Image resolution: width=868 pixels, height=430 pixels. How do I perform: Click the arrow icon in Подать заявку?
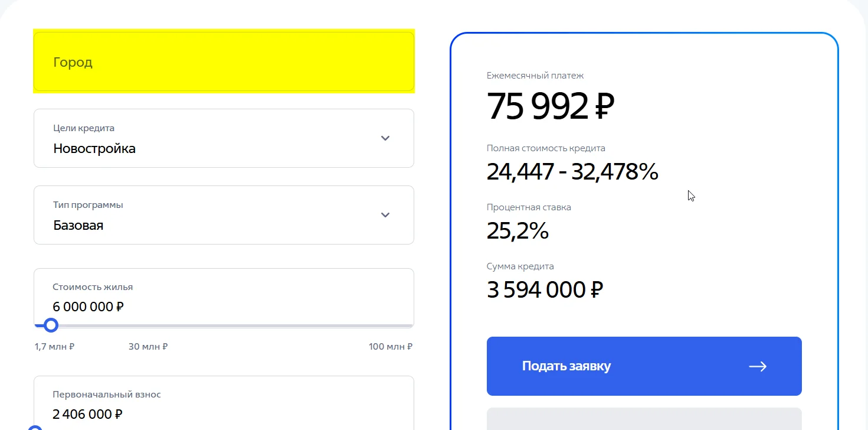[758, 366]
